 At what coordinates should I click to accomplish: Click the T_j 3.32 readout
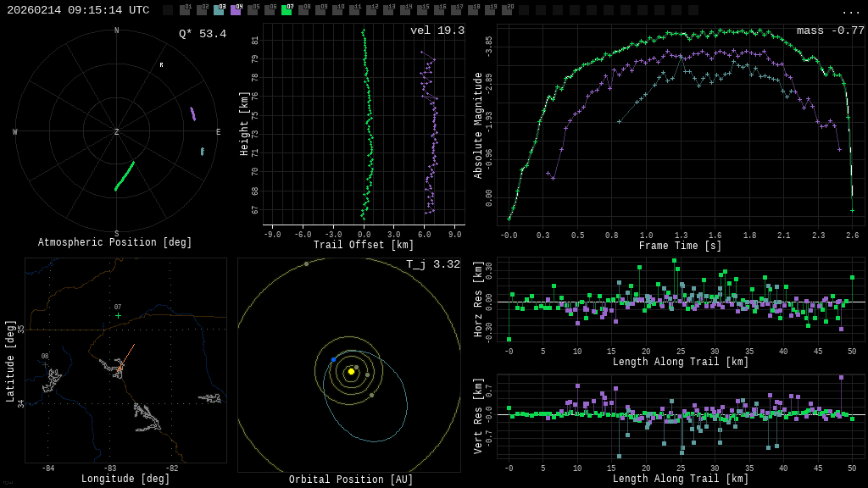point(432,264)
